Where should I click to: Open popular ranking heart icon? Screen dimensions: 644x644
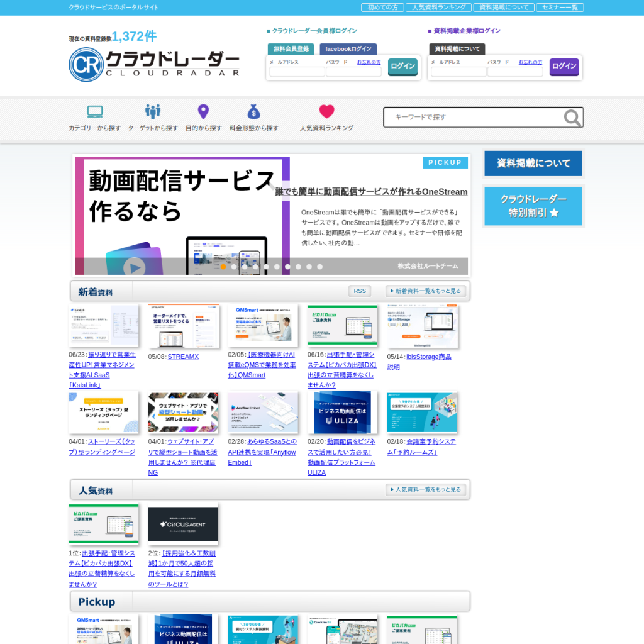tap(326, 111)
